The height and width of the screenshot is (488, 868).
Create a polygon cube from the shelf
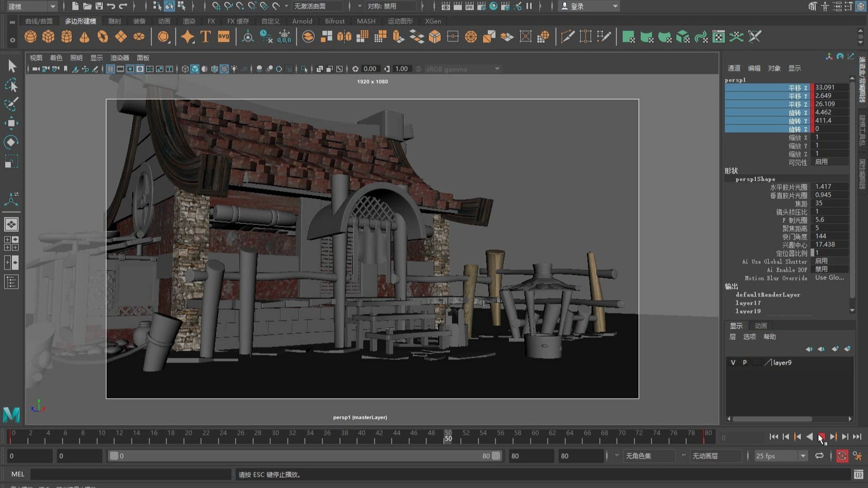pos(49,37)
